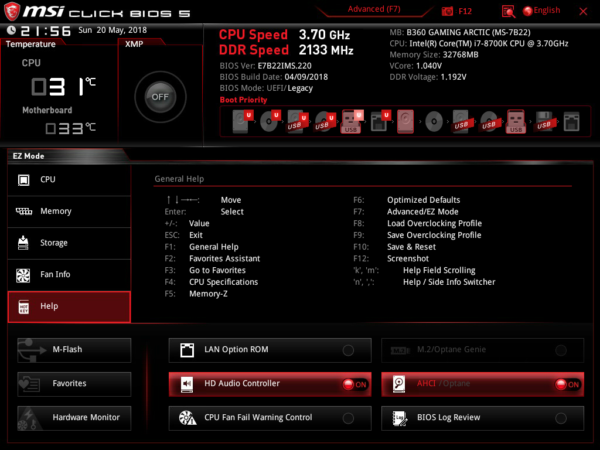Change language via the English globe icon
600x450 pixels.
[x=541, y=11]
